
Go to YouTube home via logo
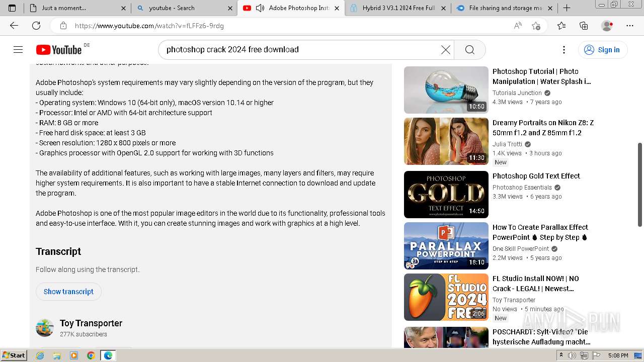click(59, 49)
